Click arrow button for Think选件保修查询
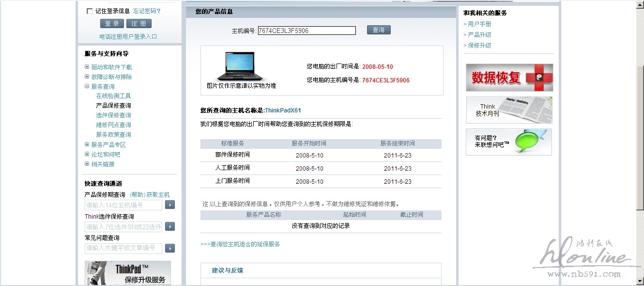This screenshot has width=644, height=286. [x=170, y=227]
